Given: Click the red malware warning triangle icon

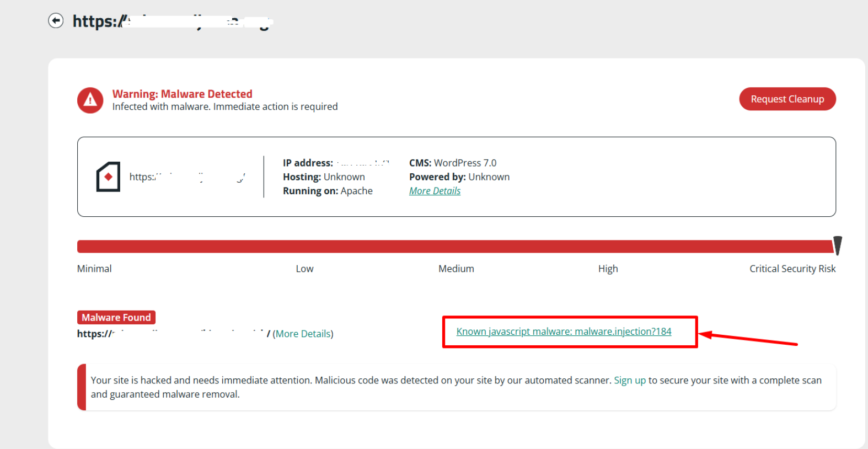Looking at the screenshot, I should click(90, 100).
